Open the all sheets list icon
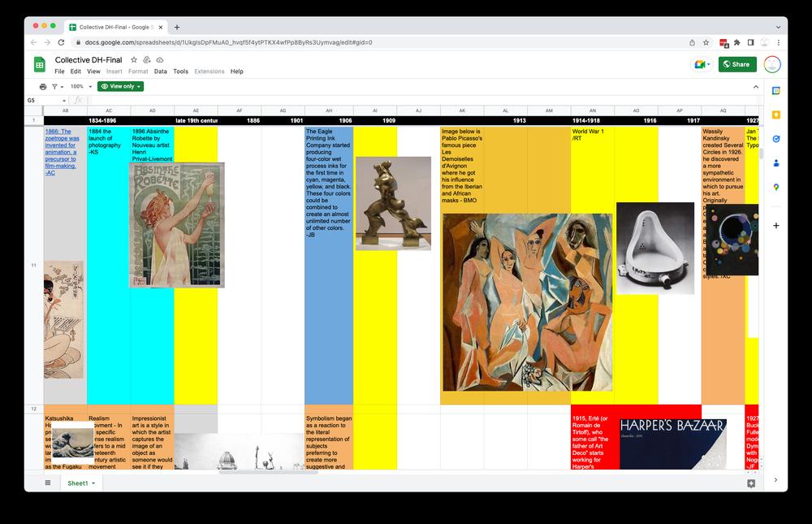This screenshot has height=524, width=812. (x=48, y=483)
